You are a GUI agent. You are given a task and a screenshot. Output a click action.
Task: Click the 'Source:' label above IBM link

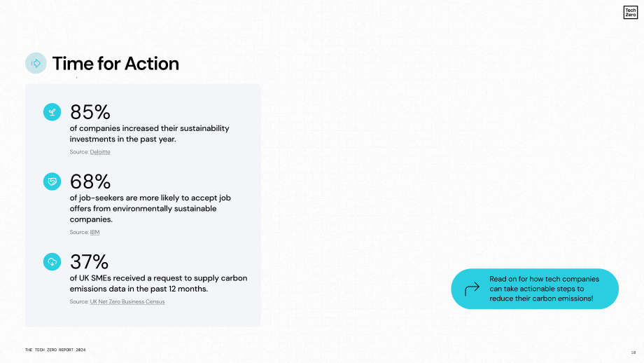79,232
